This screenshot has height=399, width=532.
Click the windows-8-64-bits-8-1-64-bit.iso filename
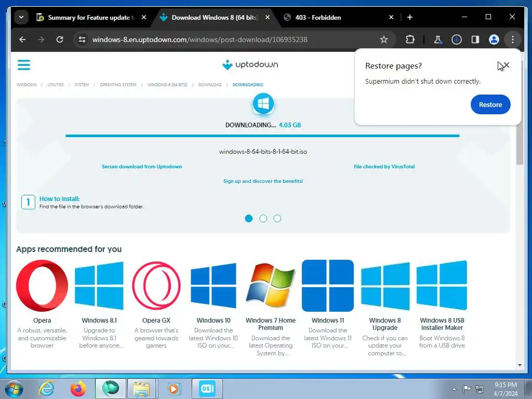point(263,152)
